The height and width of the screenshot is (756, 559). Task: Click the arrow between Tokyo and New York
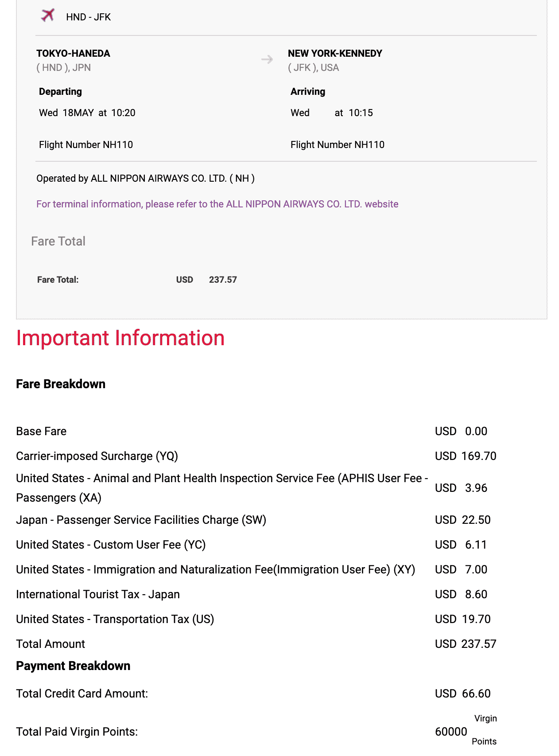pos(267,59)
